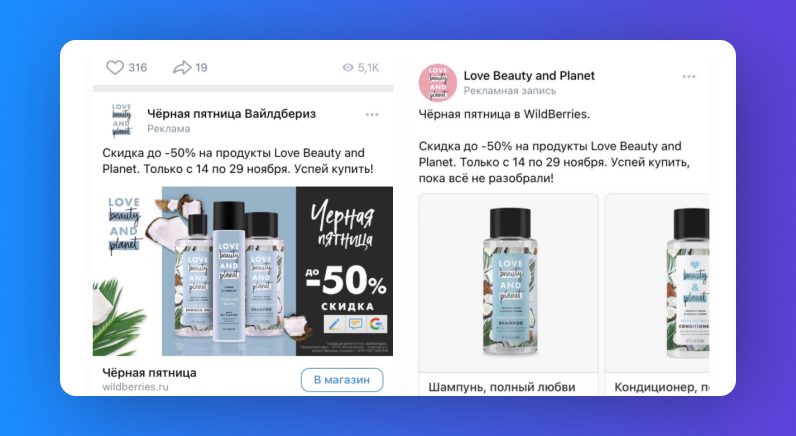796x436 pixels.
Task: Click the pencil icon on the banner
Action: (x=334, y=323)
